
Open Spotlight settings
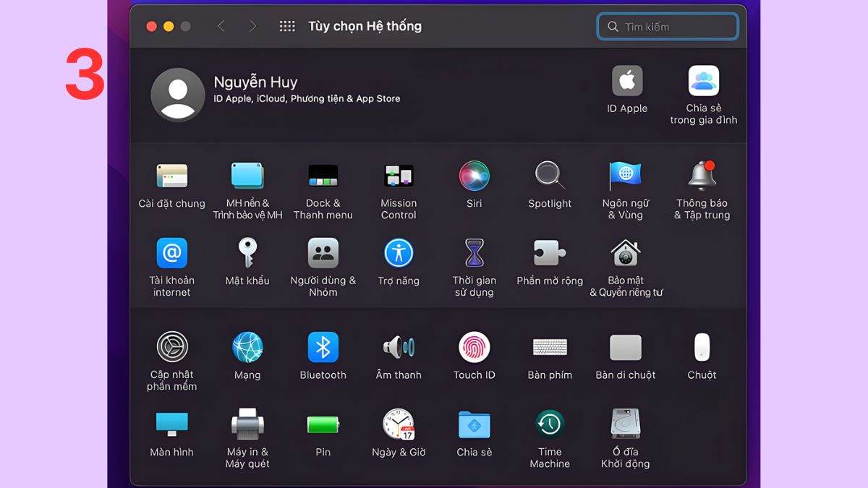click(x=550, y=176)
